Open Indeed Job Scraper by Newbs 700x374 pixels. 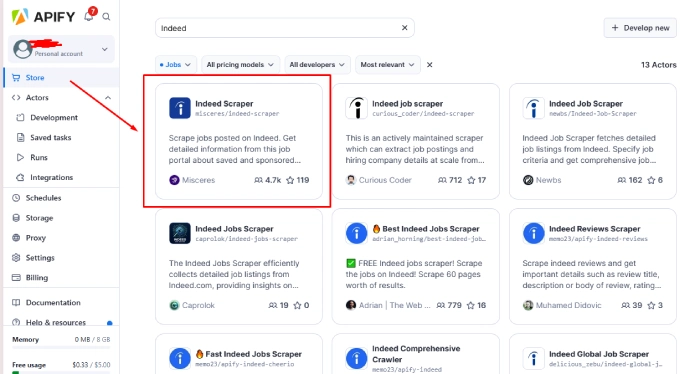pos(593,141)
